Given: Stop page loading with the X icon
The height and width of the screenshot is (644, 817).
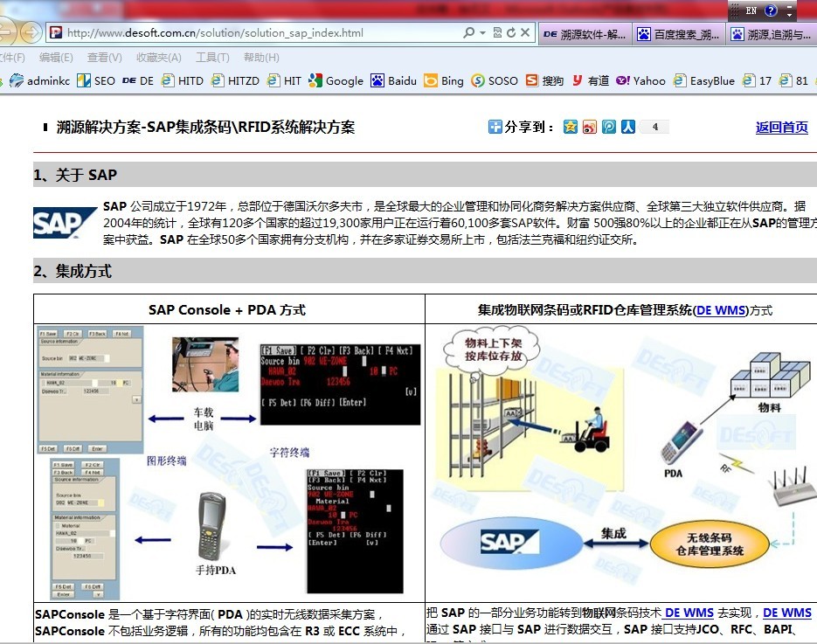Looking at the screenshot, I should coord(525,31).
